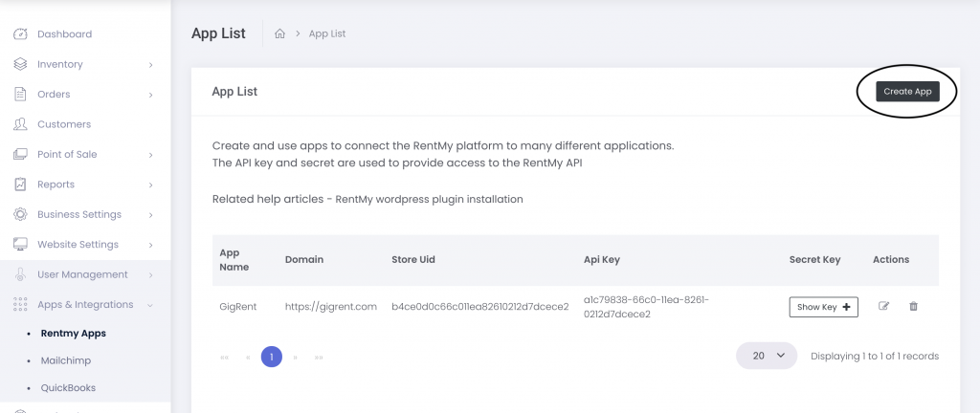This screenshot has height=413, width=980.
Task: Open the Mailchimp integration page
Action: 66,360
